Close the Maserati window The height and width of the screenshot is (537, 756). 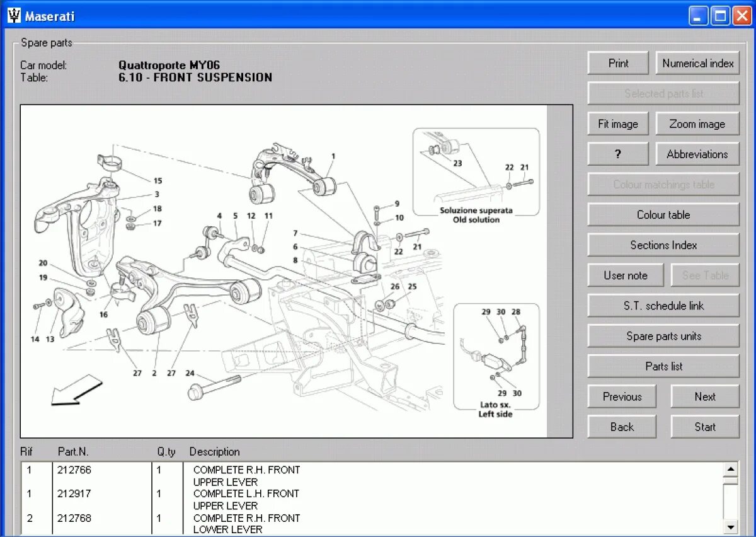click(742, 16)
